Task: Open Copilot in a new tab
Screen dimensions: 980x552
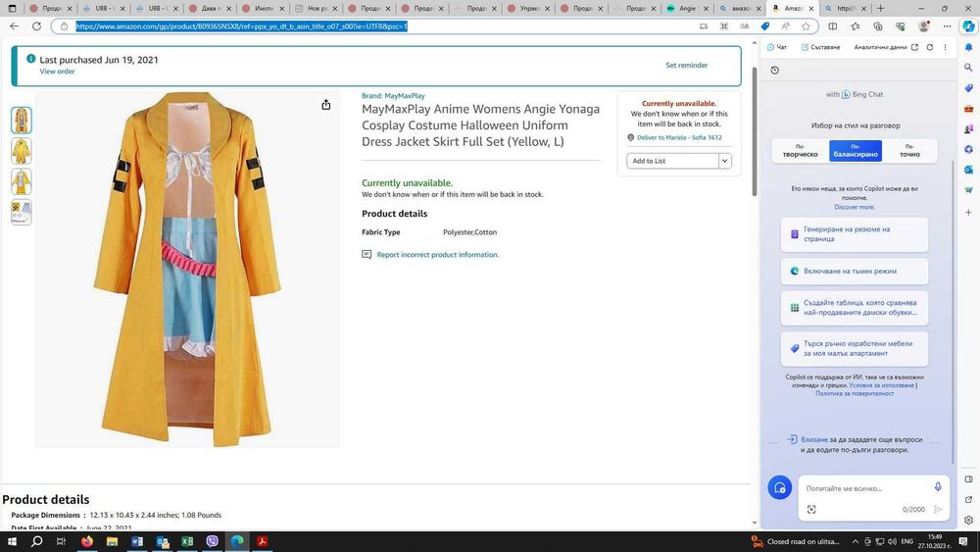Action: tap(915, 47)
